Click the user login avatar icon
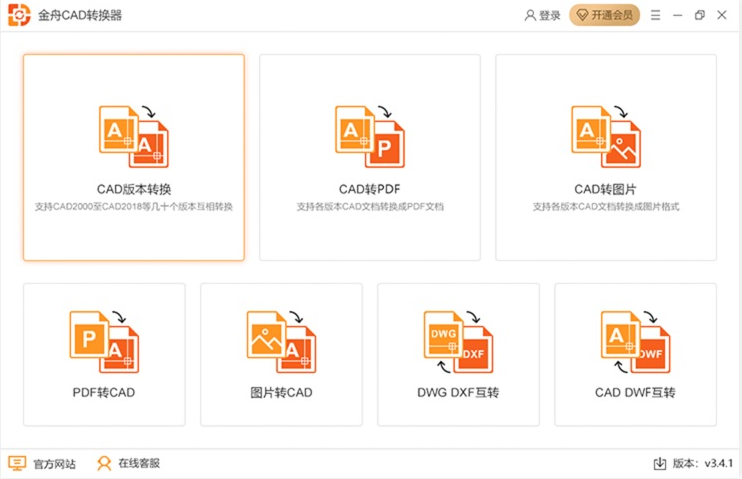The height and width of the screenshot is (479, 742). click(x=530, y=16)
